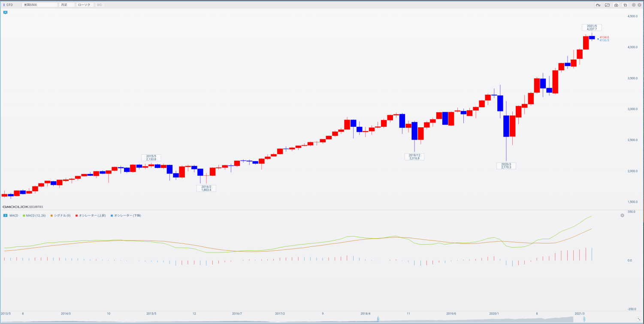Click the round gray menu button
Viewport: 644px width, 324px height.
pos(634,5)
